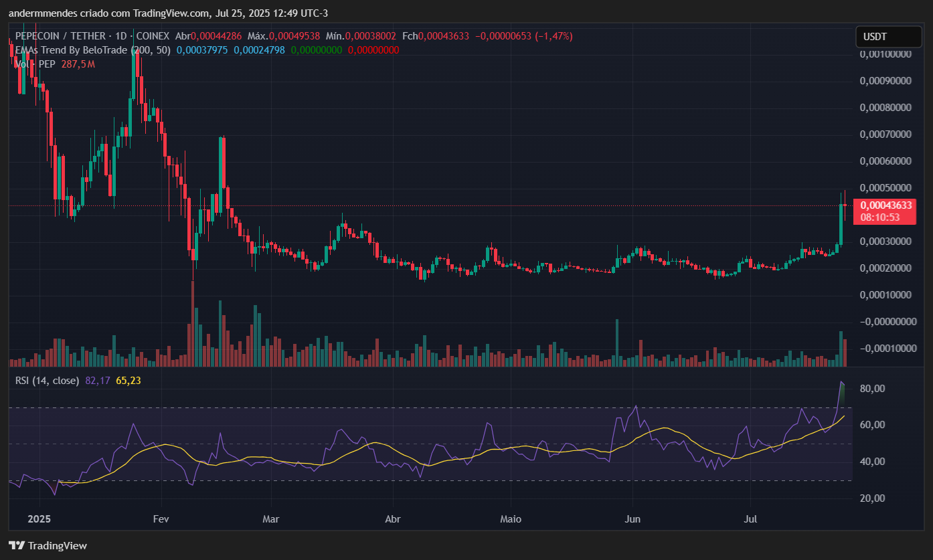This screenshot has width=933, height=560.
Task: Select the RSI (14, close) legend
Action: coord(48,381)
